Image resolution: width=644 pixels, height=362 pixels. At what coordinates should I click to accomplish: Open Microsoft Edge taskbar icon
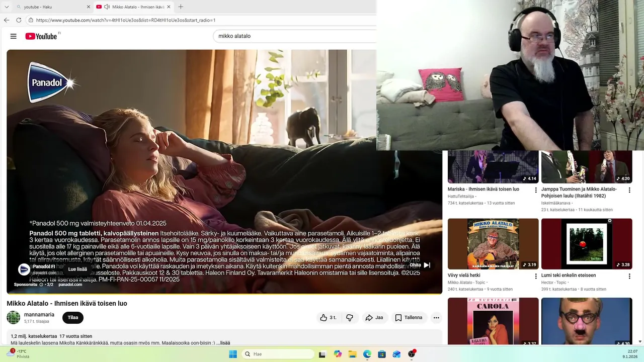coord(367,354)
